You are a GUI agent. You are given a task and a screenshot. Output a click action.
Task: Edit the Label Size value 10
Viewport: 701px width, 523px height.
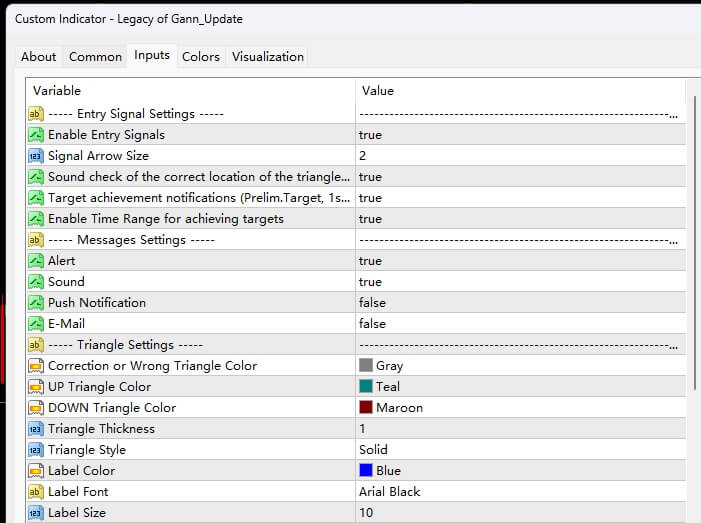pyautogui.click(x=520, y=513)
